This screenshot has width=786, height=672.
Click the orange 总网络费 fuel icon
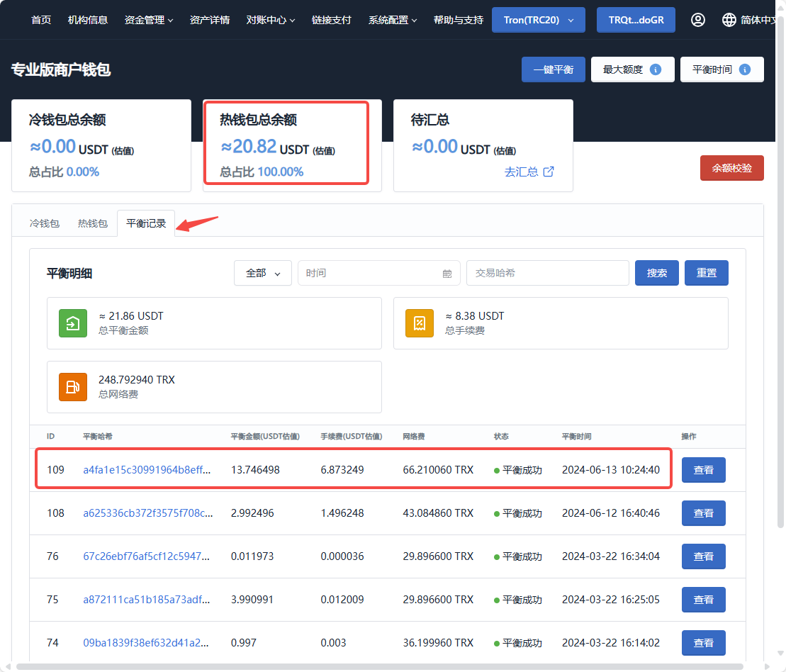click(73, 387)
